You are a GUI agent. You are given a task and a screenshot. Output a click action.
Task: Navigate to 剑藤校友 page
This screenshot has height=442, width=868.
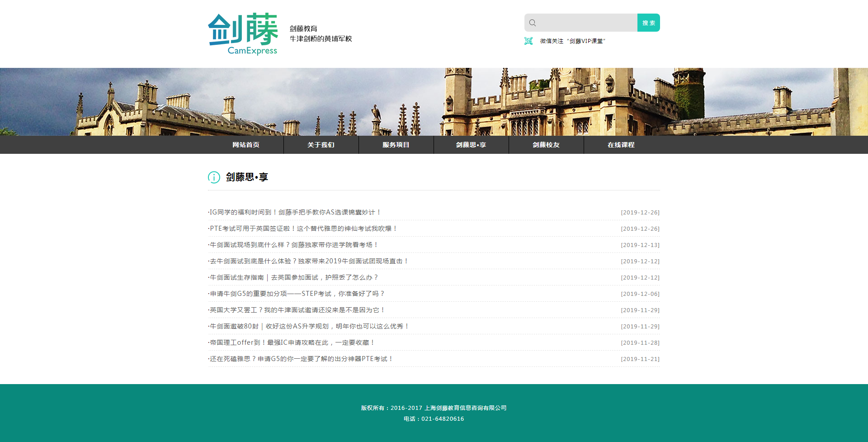546,145
